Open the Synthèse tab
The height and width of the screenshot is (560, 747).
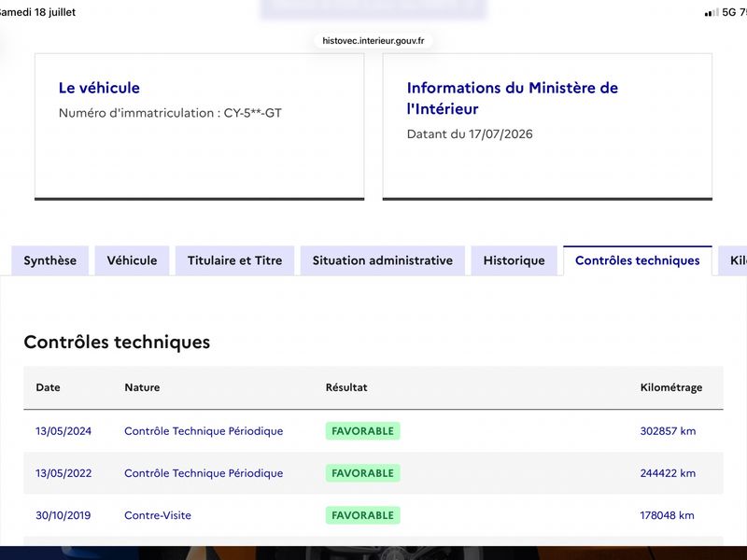click(x=50, y=260)
